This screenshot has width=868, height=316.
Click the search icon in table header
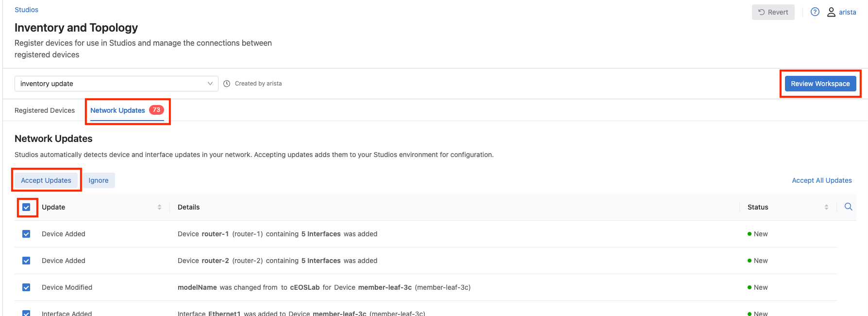click(x=848, y=207)
